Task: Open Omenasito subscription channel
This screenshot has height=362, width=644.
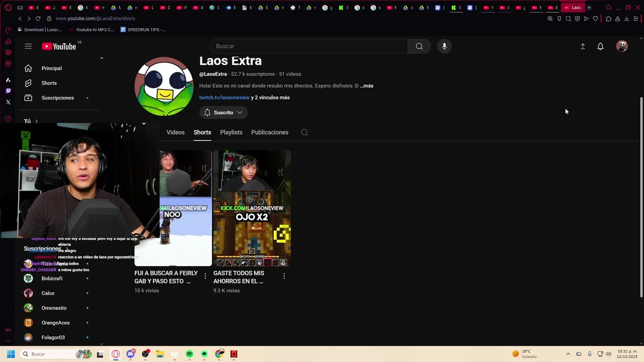Action: [59, 308]
